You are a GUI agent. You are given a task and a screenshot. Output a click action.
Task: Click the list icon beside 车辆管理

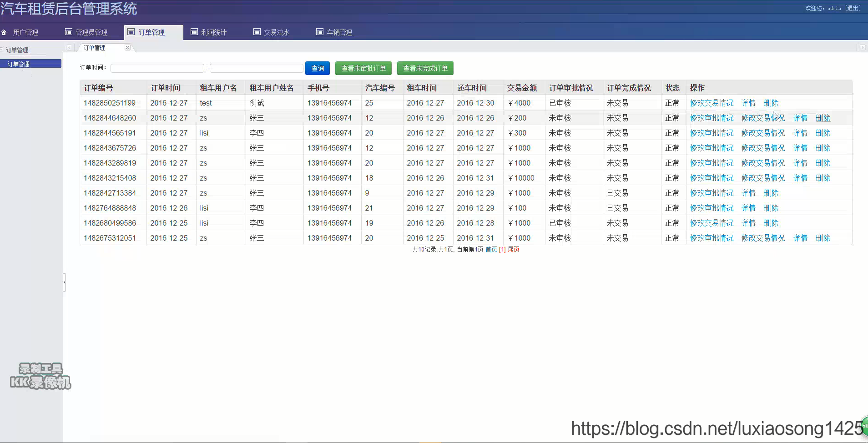click(x=320, y=32)
